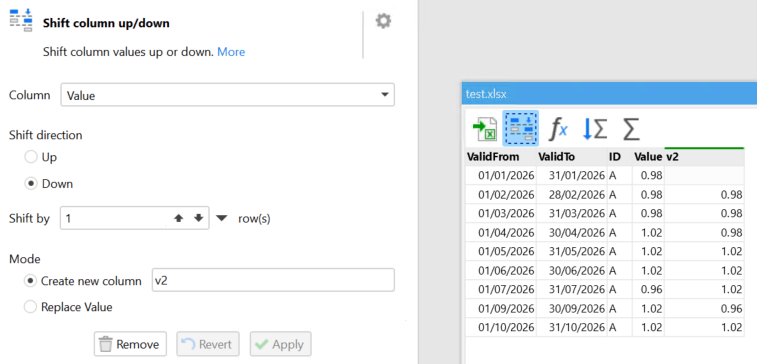The height and width of the screenshot is (364, 757).
Task: Decrease Shift by using down arrow
Action: coord(198,218)
